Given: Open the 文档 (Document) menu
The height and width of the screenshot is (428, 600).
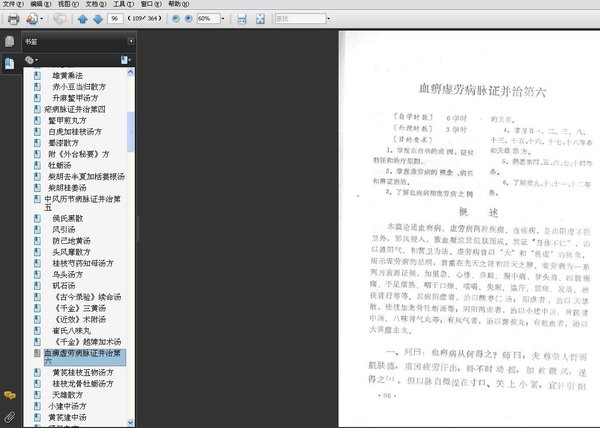Looking at the screenshot, I should pos(96,4).
